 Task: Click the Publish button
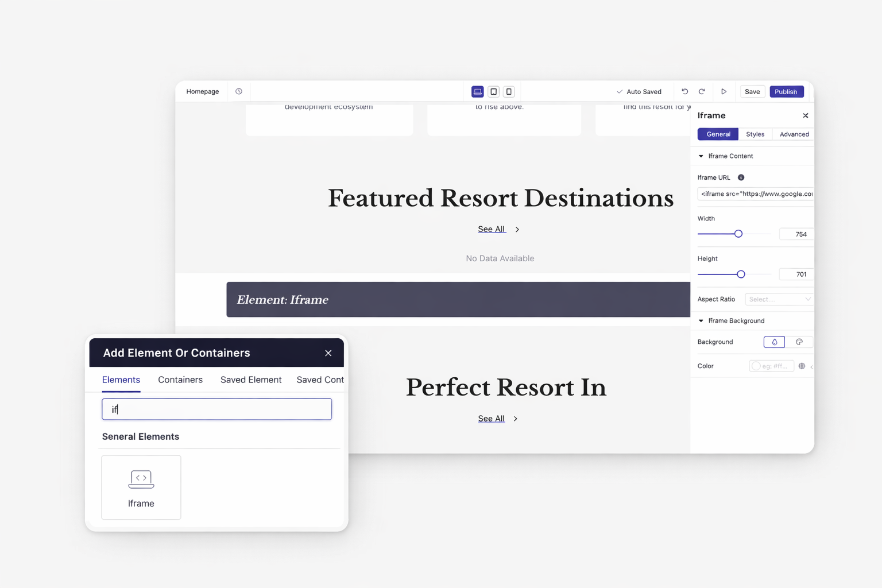[x=786, y=92]
